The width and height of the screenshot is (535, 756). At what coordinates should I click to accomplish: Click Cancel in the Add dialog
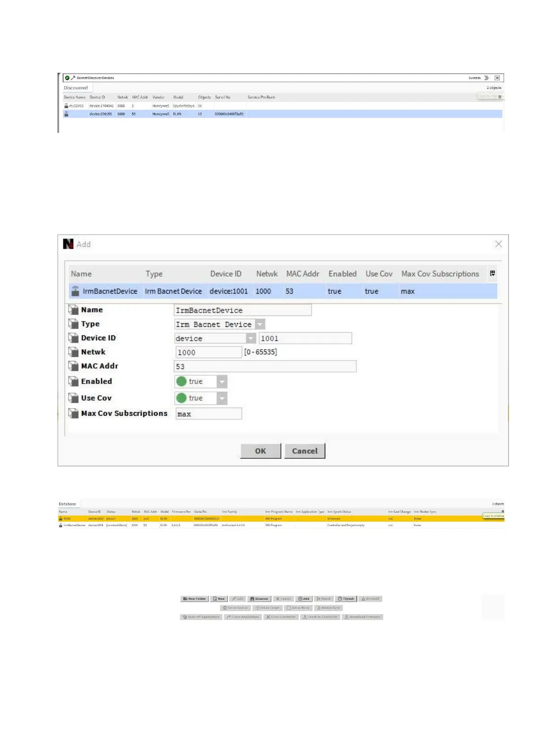point(305,451)
